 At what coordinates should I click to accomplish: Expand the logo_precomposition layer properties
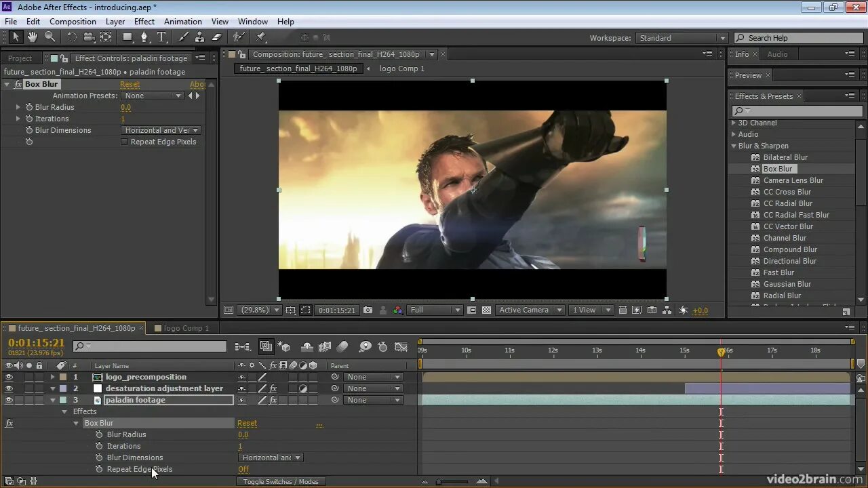tap(52, 377)
